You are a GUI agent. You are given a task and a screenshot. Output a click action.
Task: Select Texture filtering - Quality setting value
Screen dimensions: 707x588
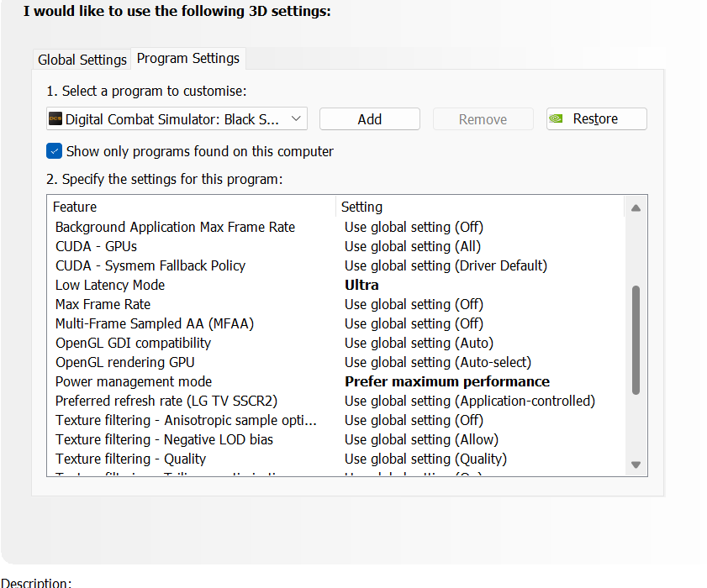click(x=425, y=459)
